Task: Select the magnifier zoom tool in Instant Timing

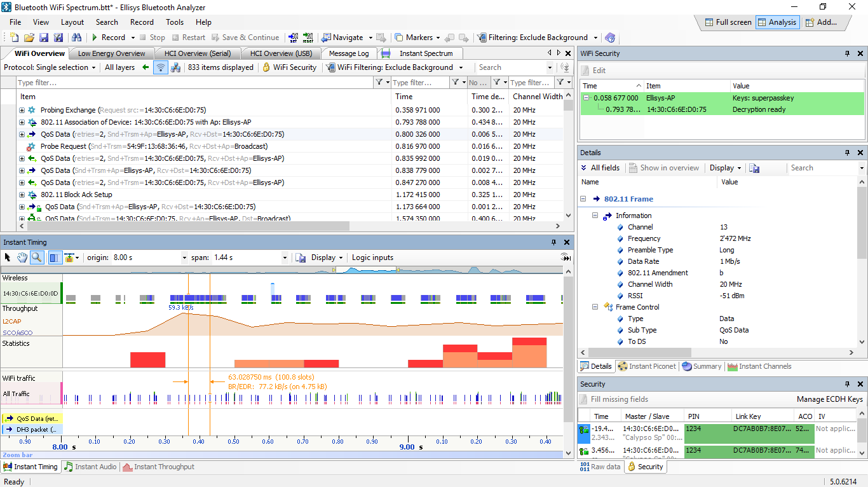Action: (37, 257)
